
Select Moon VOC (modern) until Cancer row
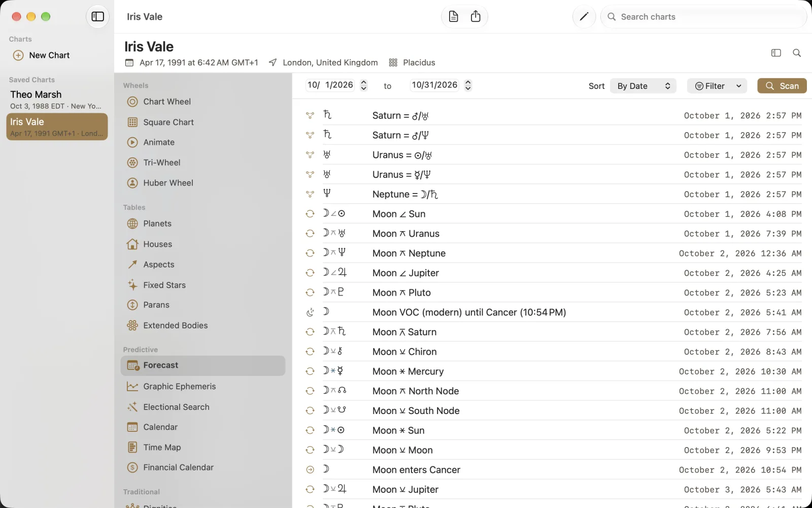pos(553,312)
